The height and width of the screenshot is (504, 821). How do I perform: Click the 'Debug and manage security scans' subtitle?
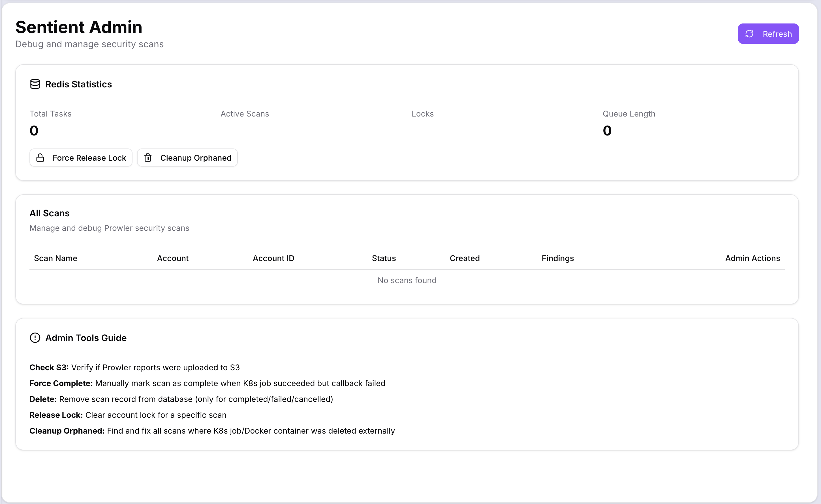coord(90,44)
